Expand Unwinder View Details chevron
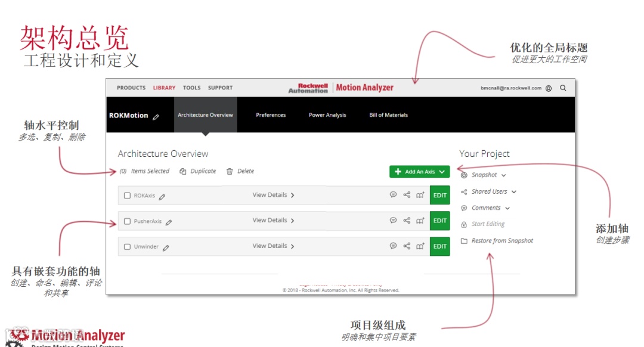This screenshot has height=347, width=644. point(292,246)
